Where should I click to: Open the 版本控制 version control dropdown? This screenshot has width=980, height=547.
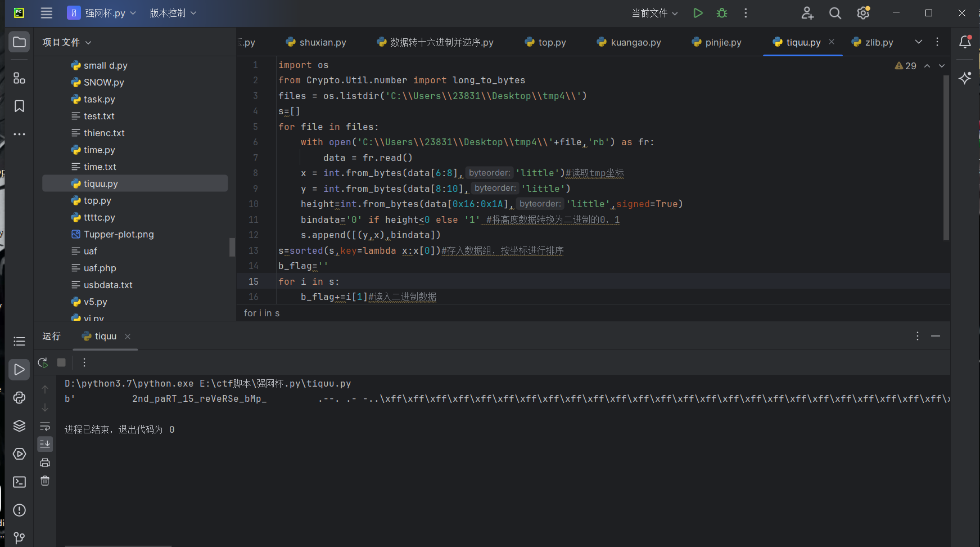tap(173, 13)
